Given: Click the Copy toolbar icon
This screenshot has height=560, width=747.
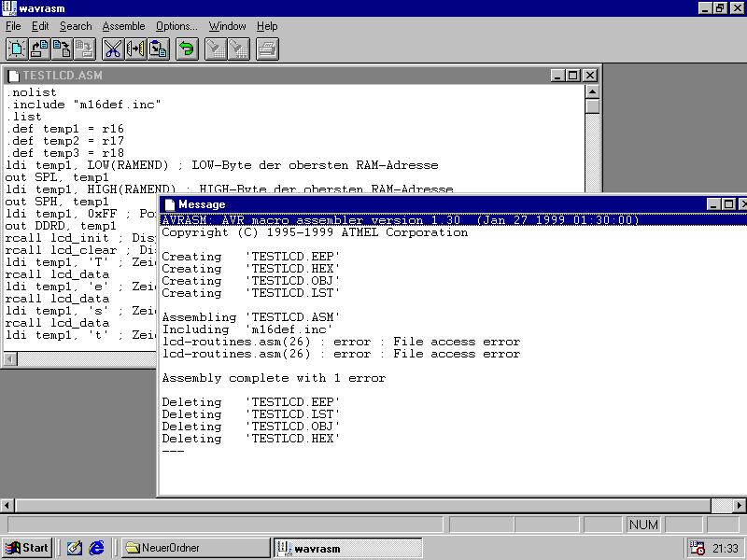Looking at the screenshot, I should coord(135,49).
